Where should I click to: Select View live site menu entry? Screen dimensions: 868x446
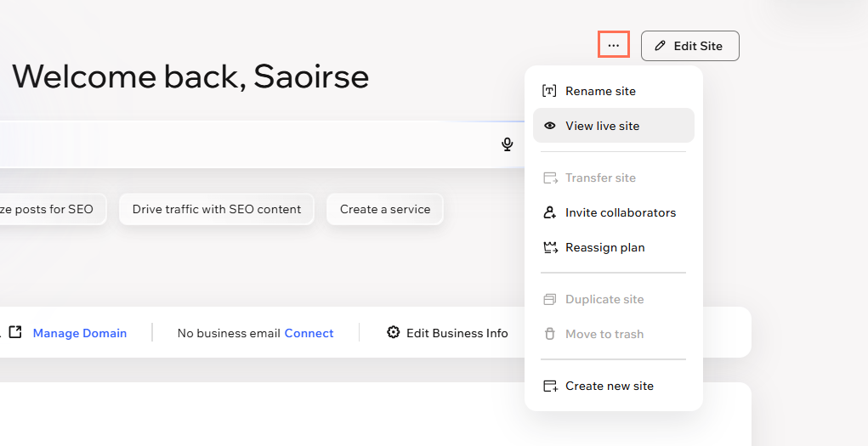613,126
